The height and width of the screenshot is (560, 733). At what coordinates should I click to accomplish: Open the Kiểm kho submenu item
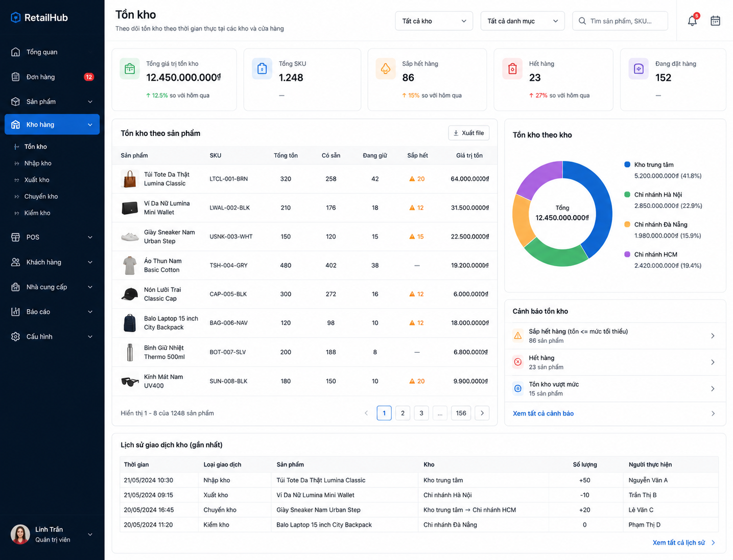[x=37, y=213]
